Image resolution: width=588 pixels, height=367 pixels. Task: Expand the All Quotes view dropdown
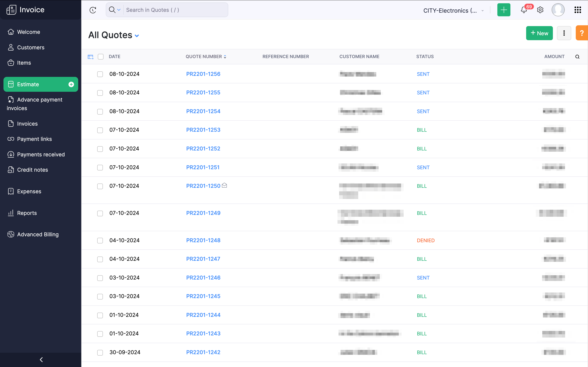(x=137, y=36)
